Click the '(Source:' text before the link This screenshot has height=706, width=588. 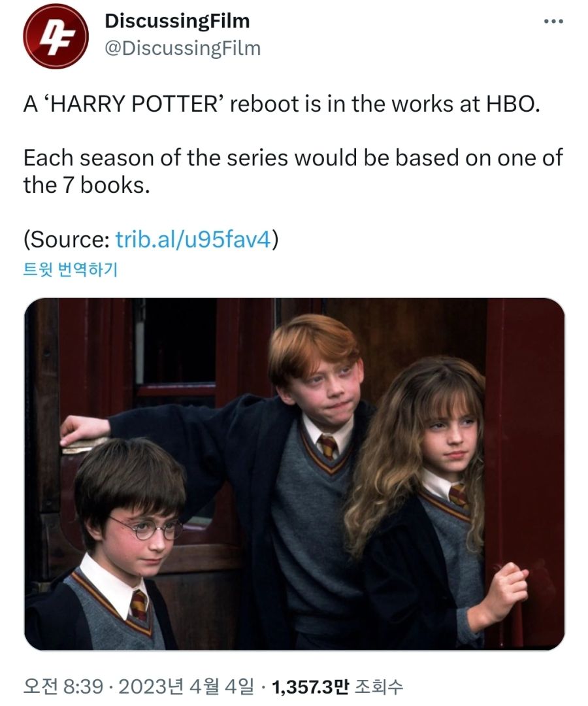67,239
